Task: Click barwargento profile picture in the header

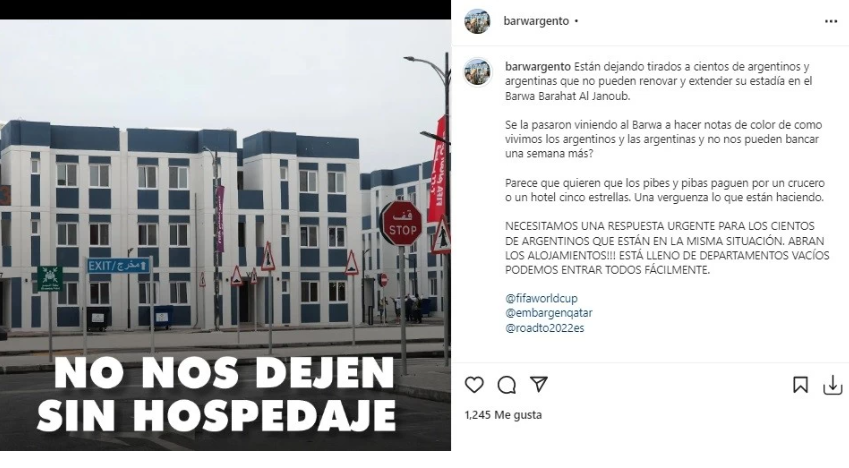Action: (478, 21)
